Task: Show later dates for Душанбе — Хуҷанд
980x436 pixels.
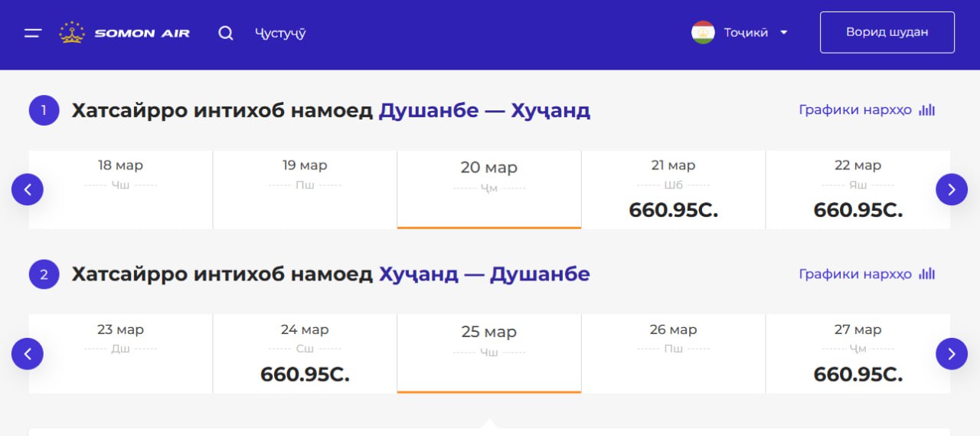Action: (x=952, y=189)
